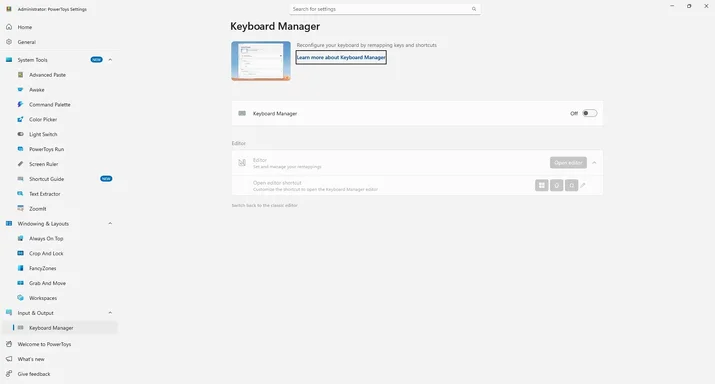Open the Awake settings page label

37,90
